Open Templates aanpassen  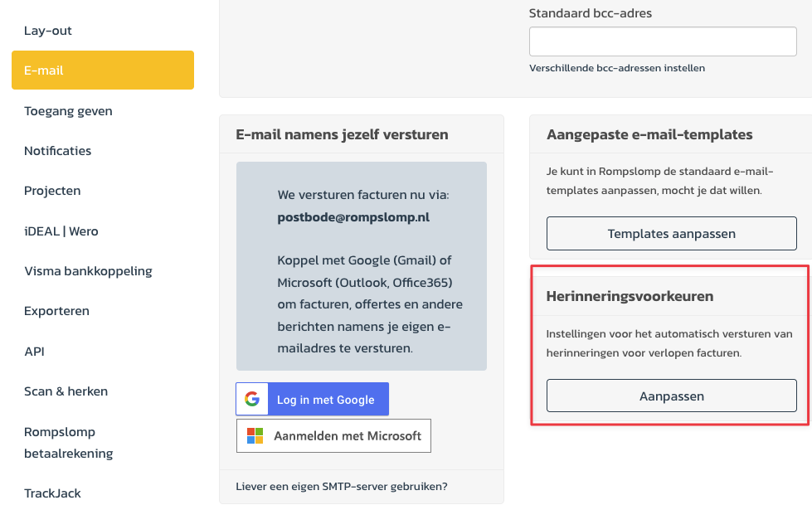[x=671, y=234]
